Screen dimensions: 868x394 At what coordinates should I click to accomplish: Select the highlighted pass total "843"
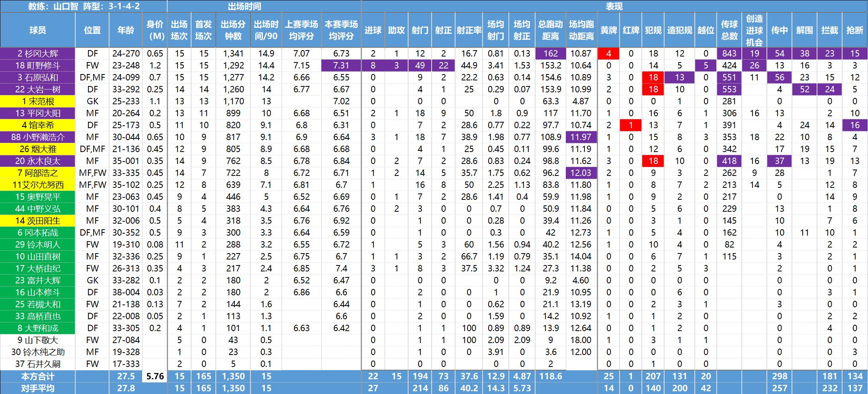pos(729,53)
